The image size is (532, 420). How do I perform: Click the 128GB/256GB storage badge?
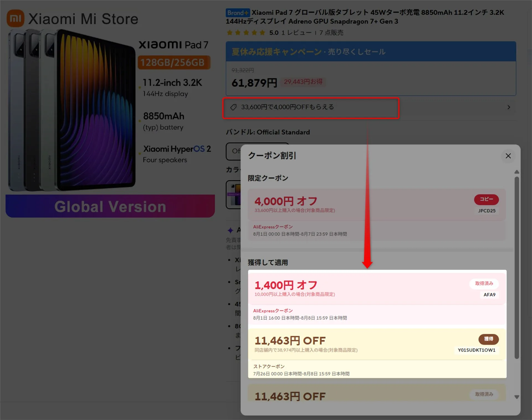(x=174, y=63)
